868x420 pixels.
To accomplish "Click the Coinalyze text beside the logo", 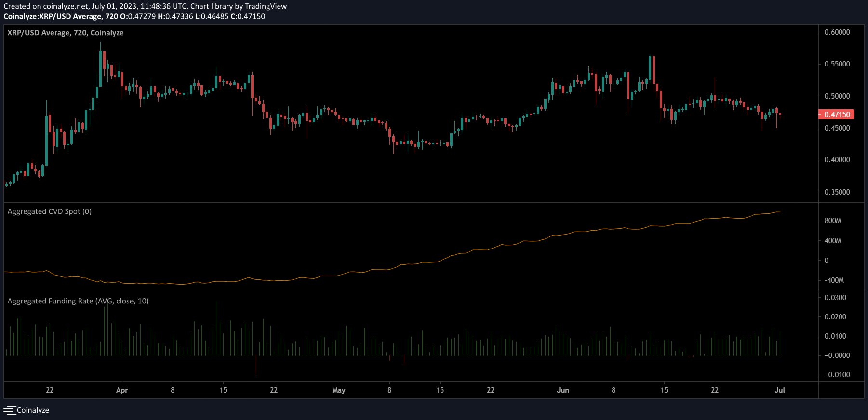I will [33, 410].
